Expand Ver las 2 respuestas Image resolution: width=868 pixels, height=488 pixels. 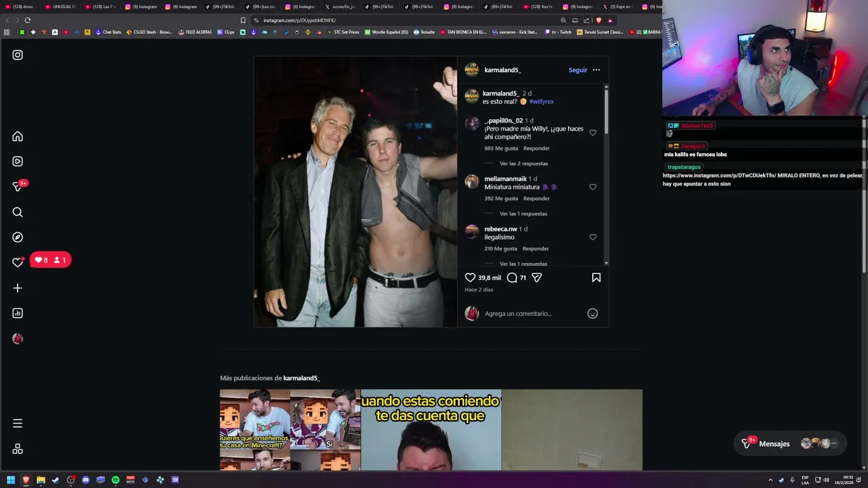pos(524,163)
